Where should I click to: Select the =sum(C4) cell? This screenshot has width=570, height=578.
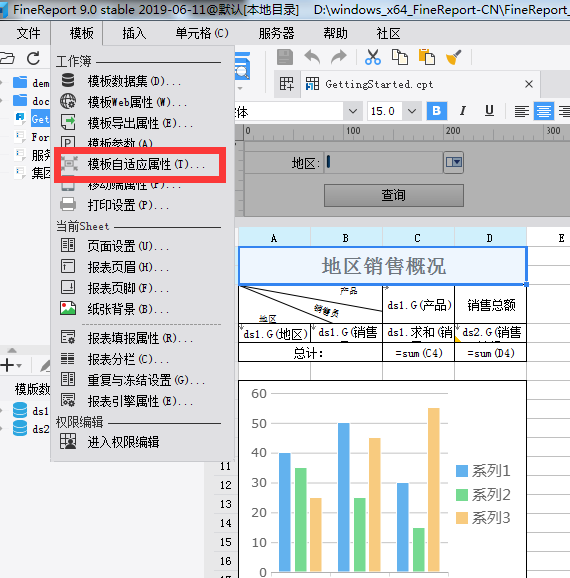[x=418, y=353]
